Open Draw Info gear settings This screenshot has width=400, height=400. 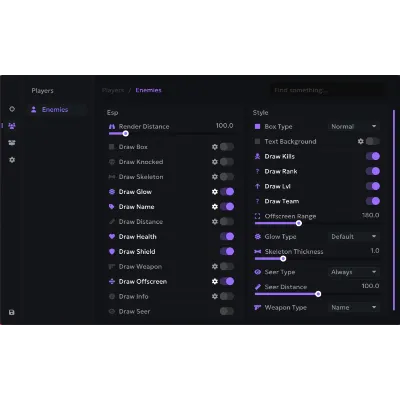click(215, 296)
